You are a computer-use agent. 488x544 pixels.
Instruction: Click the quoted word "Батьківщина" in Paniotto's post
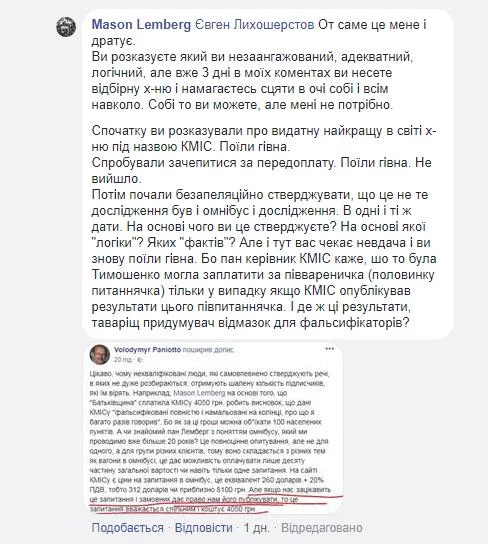(114, 403)
